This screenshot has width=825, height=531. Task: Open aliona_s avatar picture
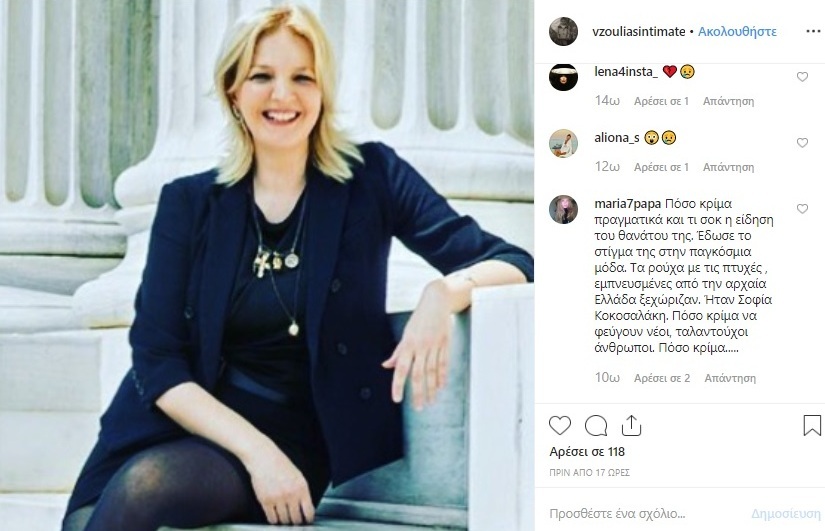coord(564,143)
